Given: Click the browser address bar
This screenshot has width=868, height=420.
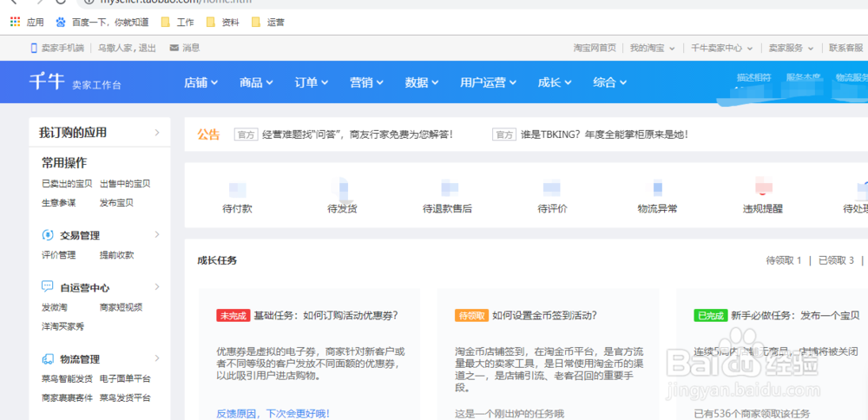Looking at the screenshot, I should pyautogui.click(x=470, y=2).
